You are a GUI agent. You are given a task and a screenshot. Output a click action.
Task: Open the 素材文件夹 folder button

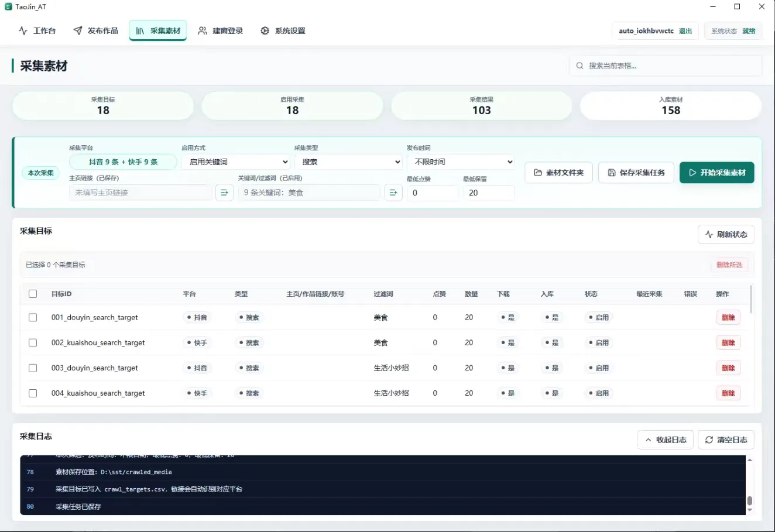click(559, 173)
